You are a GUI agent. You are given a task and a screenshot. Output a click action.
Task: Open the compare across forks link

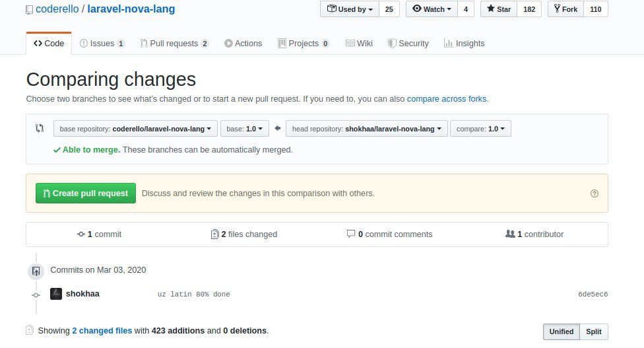447,99
